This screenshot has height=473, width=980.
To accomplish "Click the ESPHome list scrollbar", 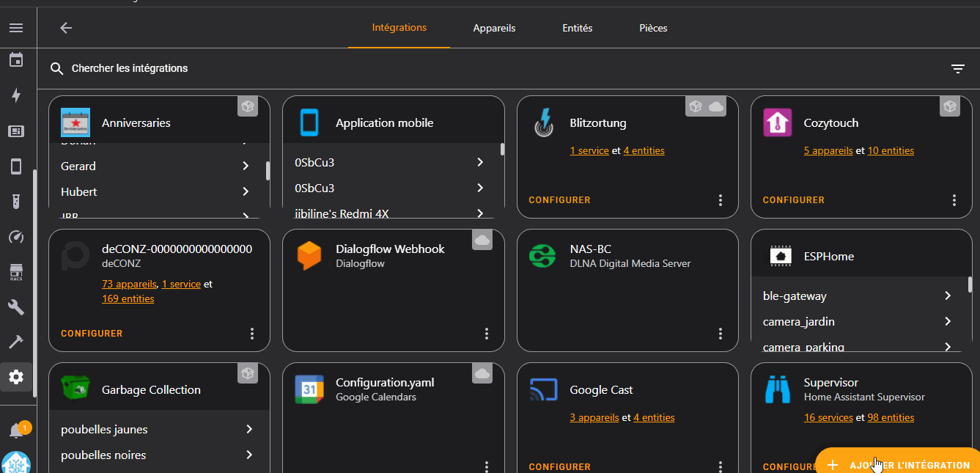I will [970, 285].
